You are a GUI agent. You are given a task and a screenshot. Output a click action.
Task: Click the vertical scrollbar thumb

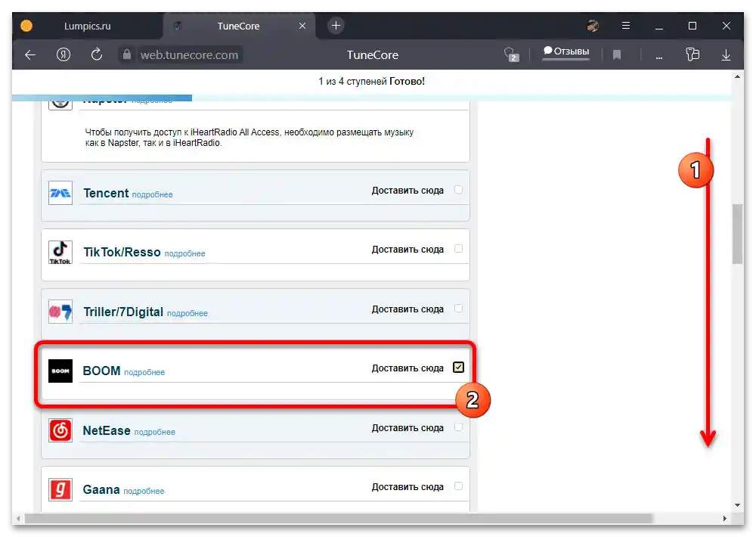(737, 234)
